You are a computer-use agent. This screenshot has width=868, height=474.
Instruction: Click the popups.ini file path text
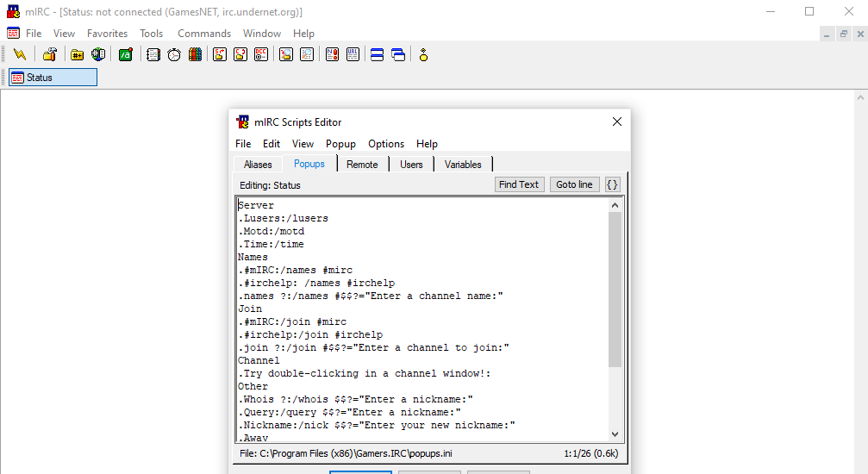[x=346, y=453]
